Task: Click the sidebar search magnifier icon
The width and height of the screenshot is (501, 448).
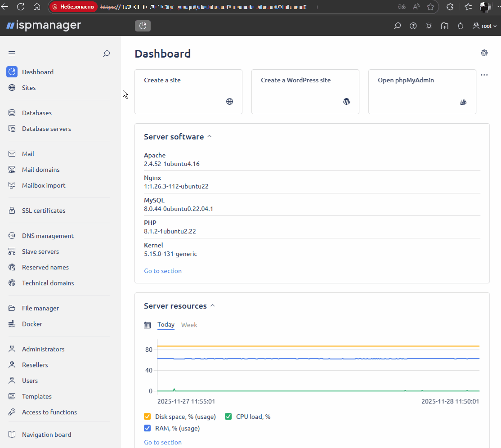Action: (x=106, y=54)
